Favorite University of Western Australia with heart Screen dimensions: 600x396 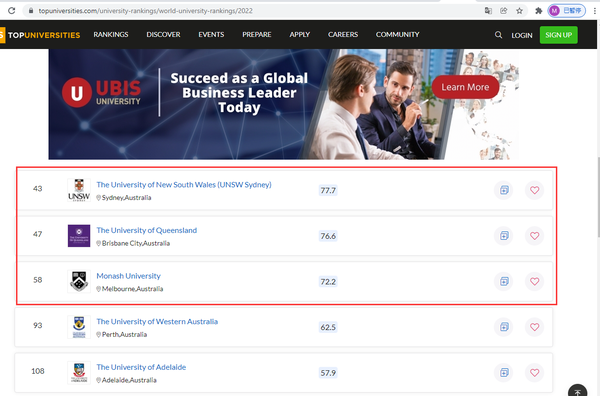pos(535,327)
